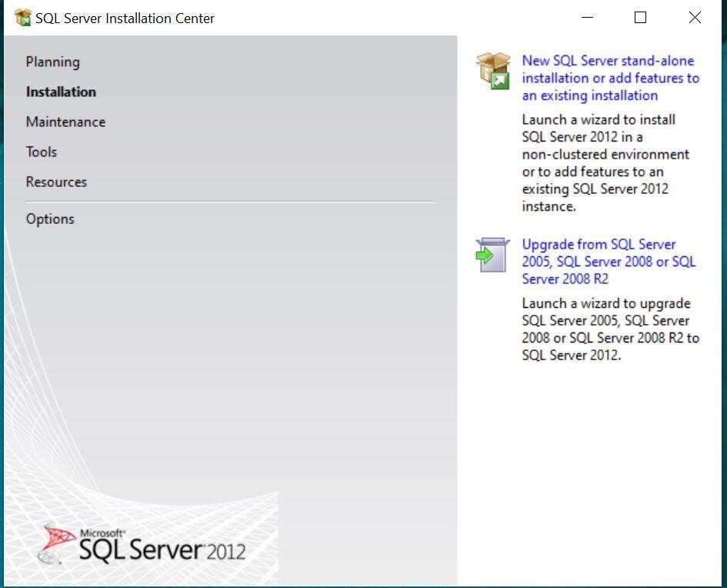
Task: Open the Resources section
Action: (x=56, y=182)
